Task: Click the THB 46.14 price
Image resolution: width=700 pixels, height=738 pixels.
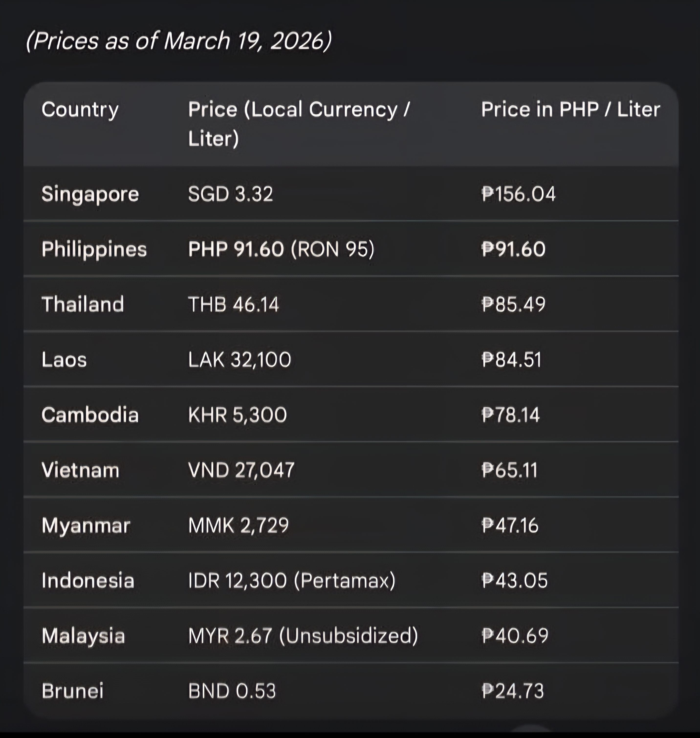Action: (233, 304)
